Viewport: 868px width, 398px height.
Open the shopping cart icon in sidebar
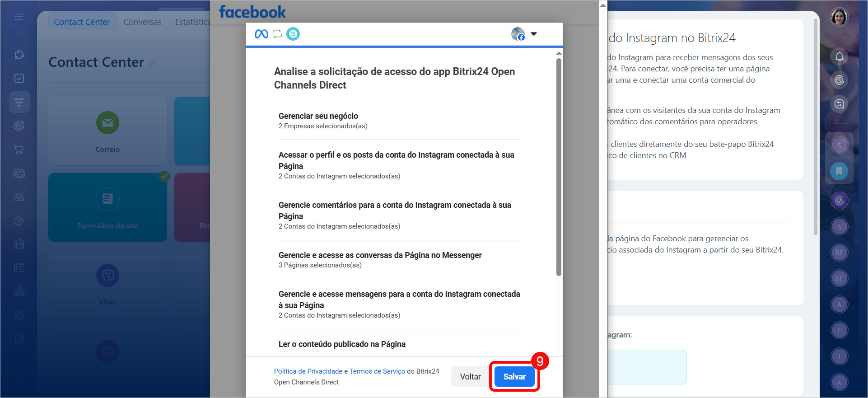click(x=19, y=150)
